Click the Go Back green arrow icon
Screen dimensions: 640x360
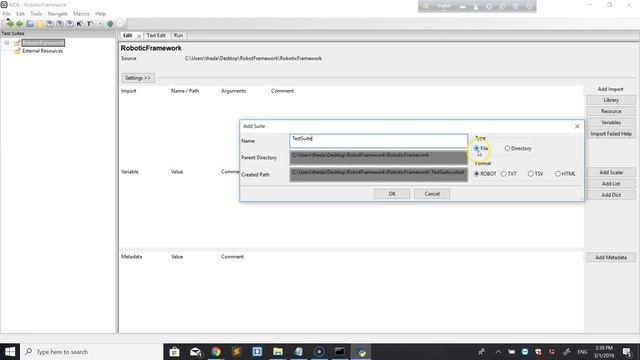pyautogui.click(x=10, y=24)
